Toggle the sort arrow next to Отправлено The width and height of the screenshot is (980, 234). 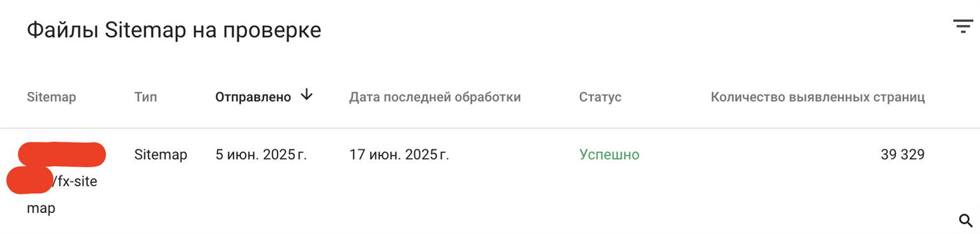(307, 95)
